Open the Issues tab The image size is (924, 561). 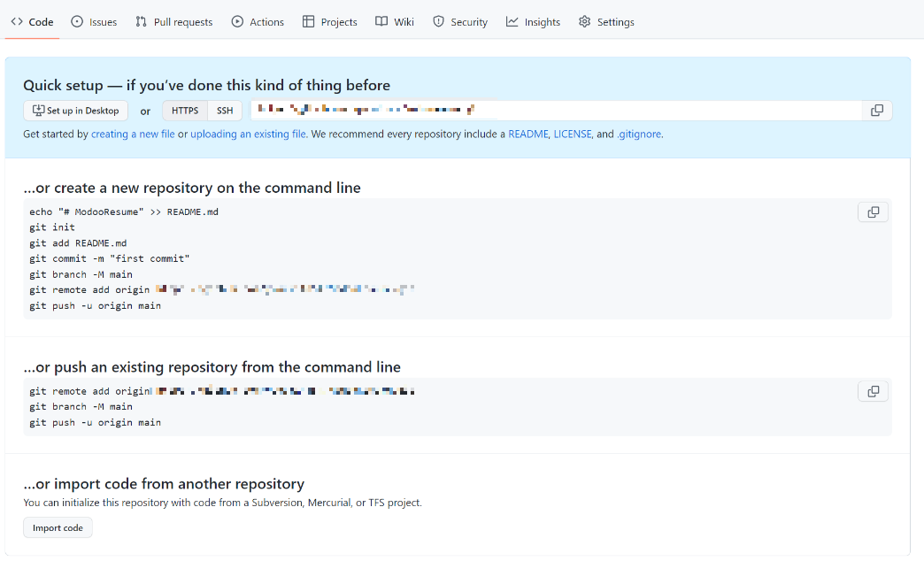click(94, 22)
